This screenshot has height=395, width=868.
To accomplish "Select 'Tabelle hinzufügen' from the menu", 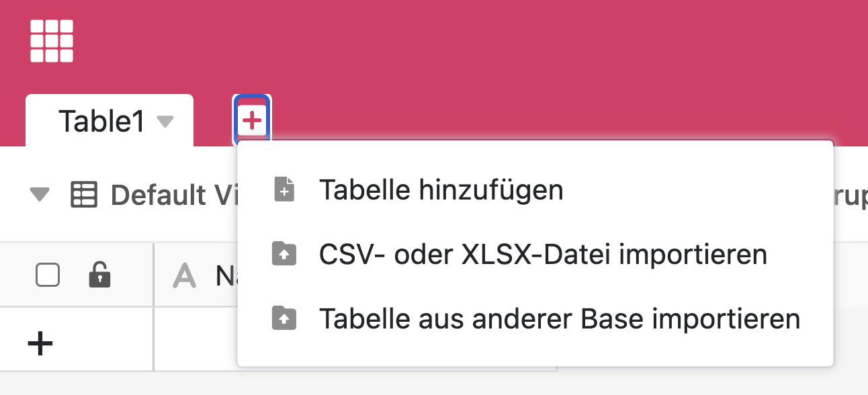I will click(441, 190).
